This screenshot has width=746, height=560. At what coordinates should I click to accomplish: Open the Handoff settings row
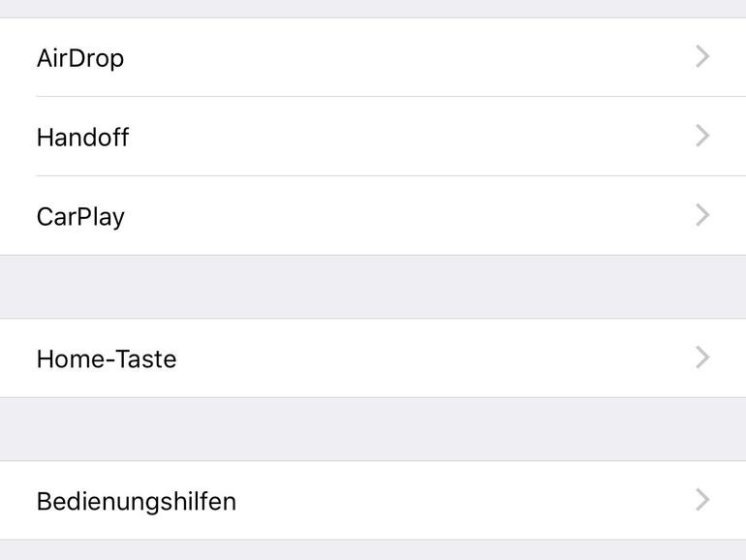373,137
